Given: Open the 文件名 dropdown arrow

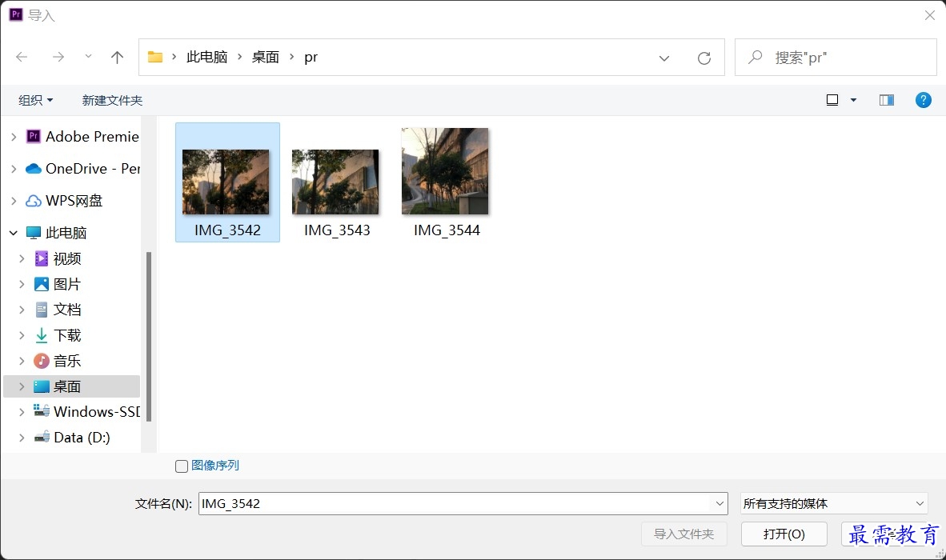Looking at the screenshot, I should [720, 503].
